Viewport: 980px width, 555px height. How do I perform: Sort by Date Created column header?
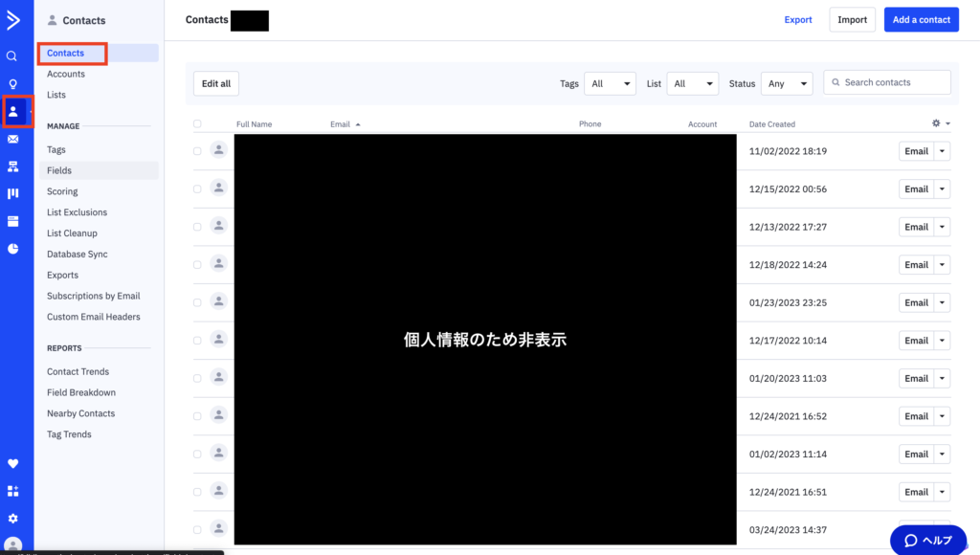point(772,124)
